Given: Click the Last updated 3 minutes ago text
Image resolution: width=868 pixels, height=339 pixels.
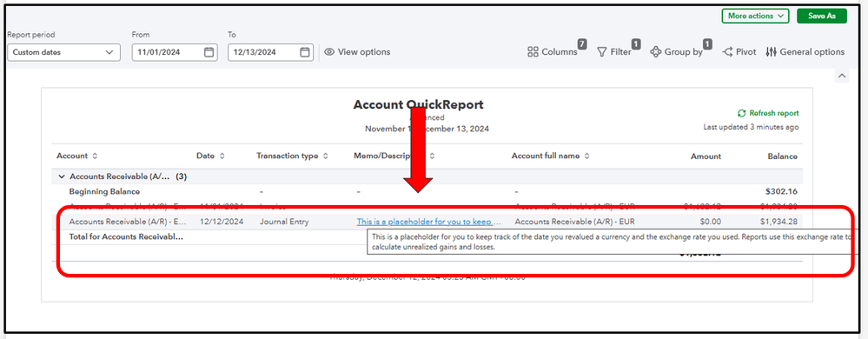Looking at the screenshot, I should 751,127.
